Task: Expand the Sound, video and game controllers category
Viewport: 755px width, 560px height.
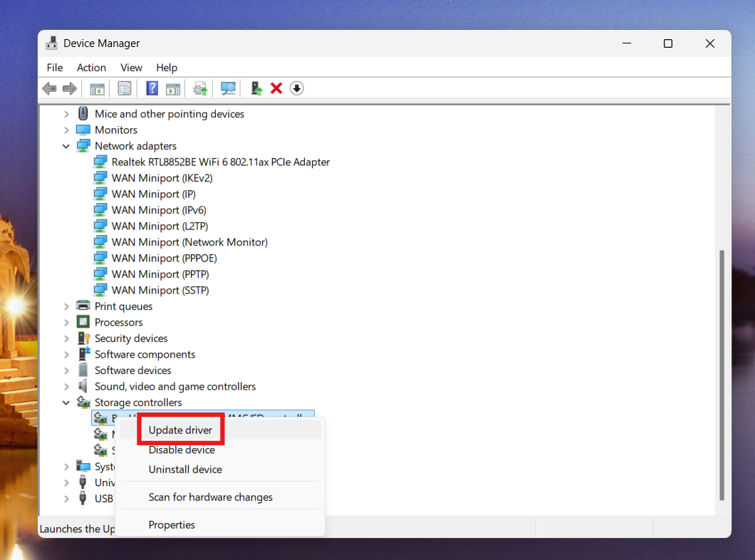Action: pos(66,386)
